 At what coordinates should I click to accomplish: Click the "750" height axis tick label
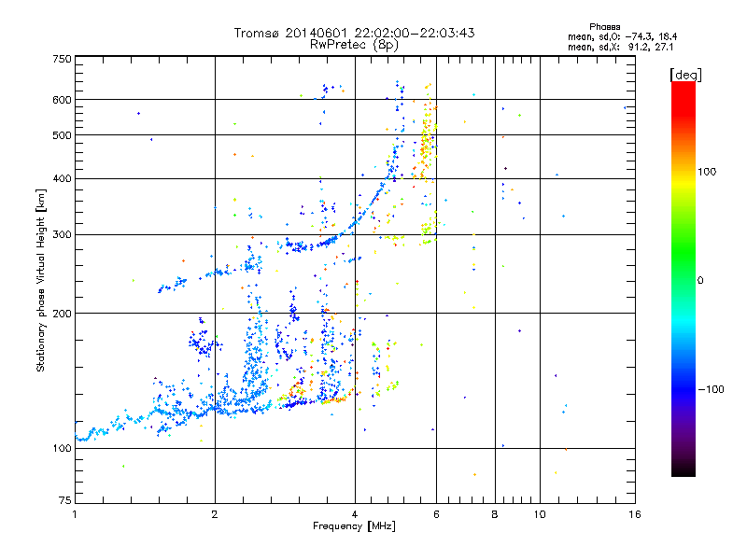click(62, 59)
